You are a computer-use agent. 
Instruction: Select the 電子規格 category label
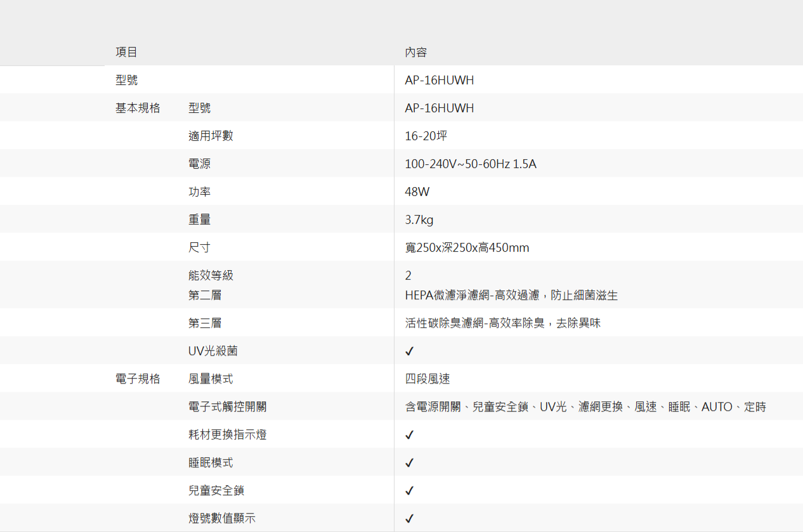pyautogui.click(x=138, y=379)
